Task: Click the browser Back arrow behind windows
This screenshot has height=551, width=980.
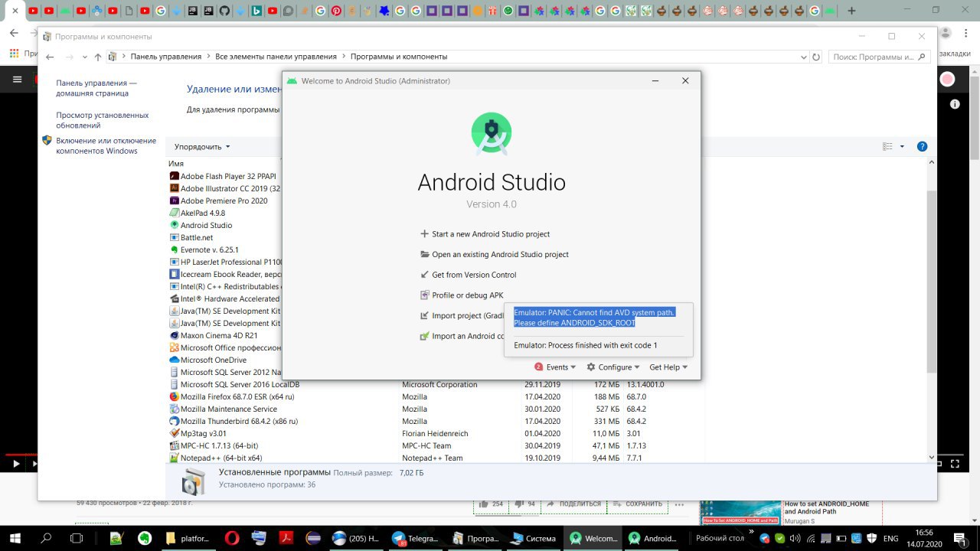Action: pos(14,33)
